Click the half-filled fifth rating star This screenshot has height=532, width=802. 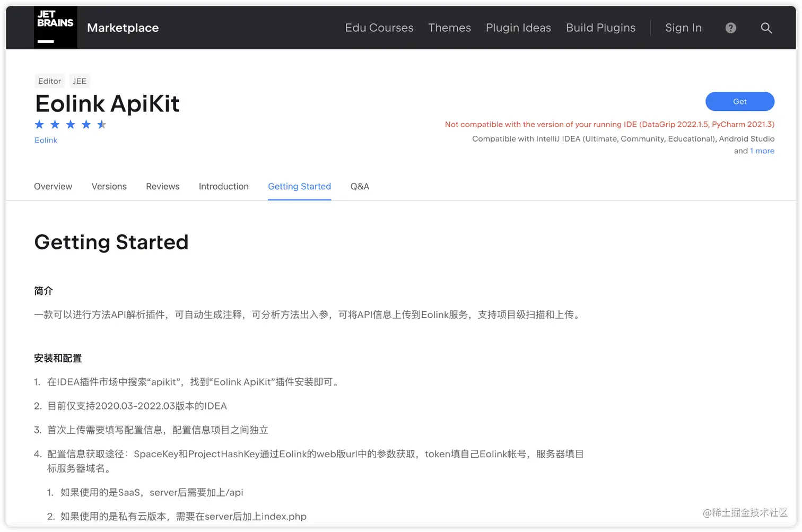102,124
